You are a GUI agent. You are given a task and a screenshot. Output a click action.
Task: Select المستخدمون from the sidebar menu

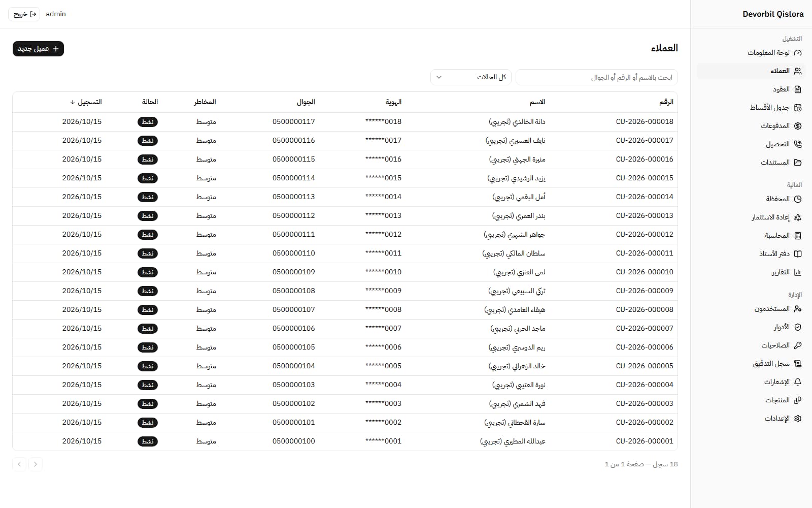point(751,309)
